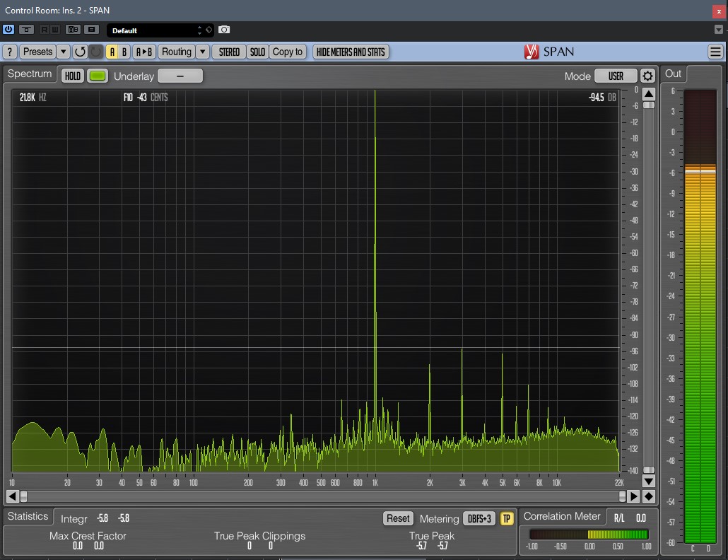Click the diamond preset management icon
This screenshot has height=560, width=728.
tap(209, 30)
